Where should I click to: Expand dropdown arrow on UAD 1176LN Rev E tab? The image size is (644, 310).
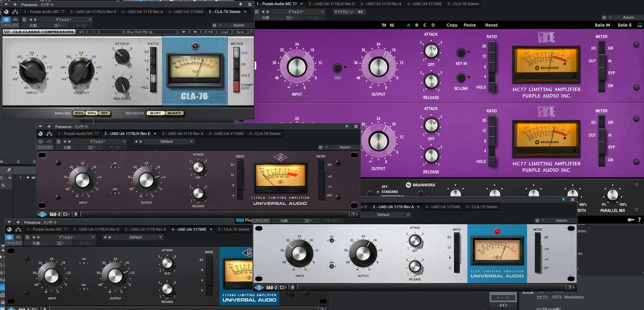pos(155,133)
